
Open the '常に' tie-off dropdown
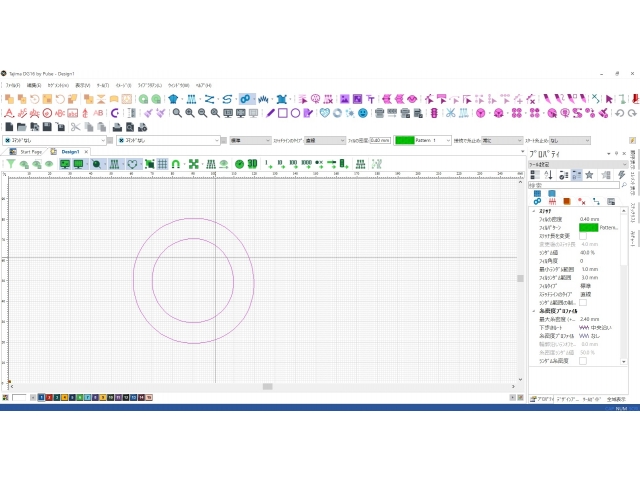pos(502,140)
